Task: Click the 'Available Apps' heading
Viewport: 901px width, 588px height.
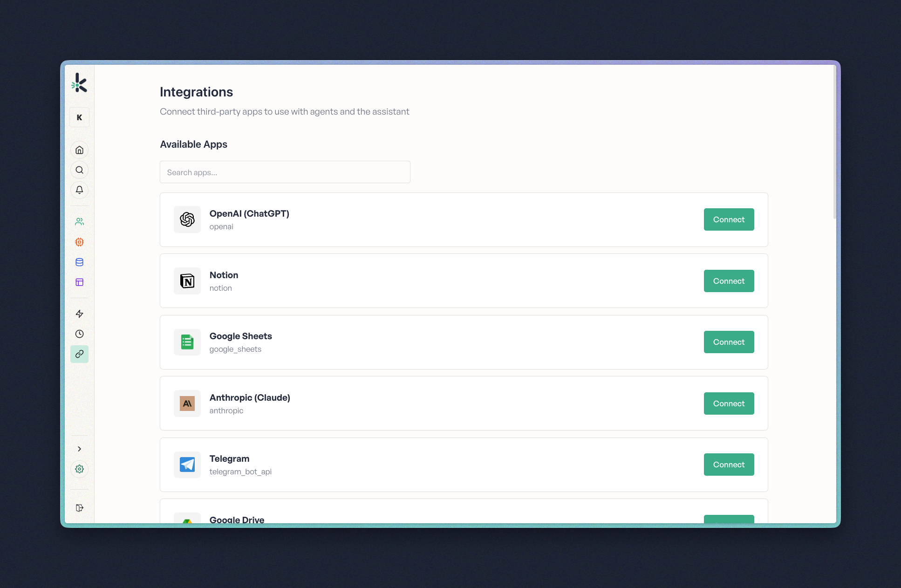Action: pos(193,144)
